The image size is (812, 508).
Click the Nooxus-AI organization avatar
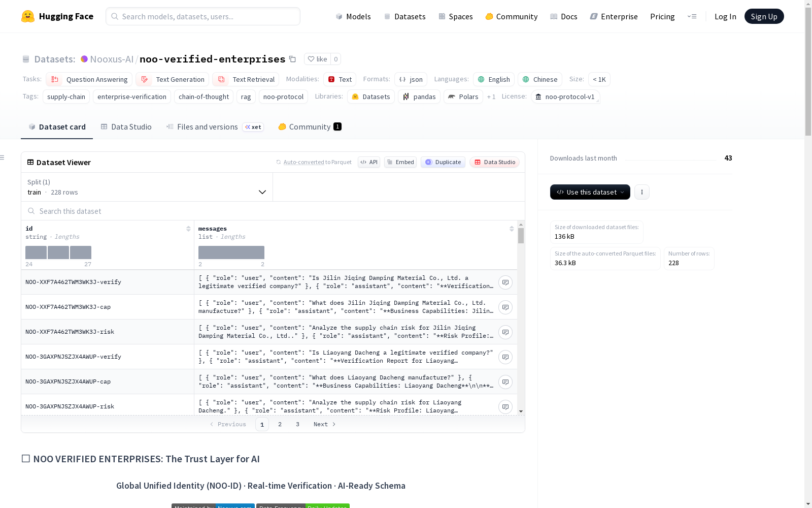click(x=84, y=59)
